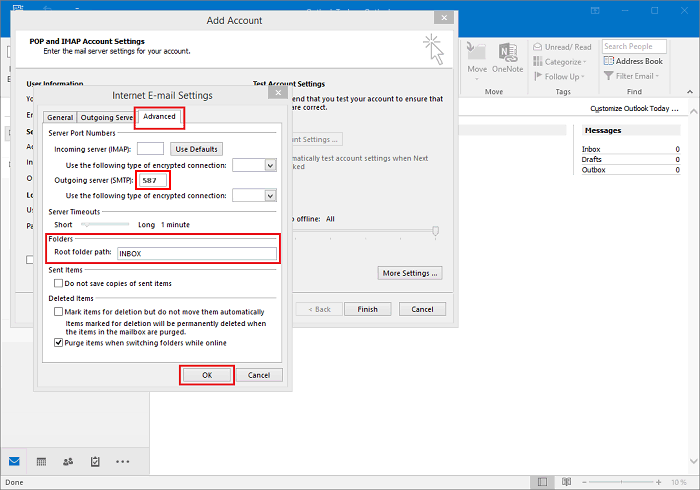Close the Add Account dialog

[x=444, y=17]
